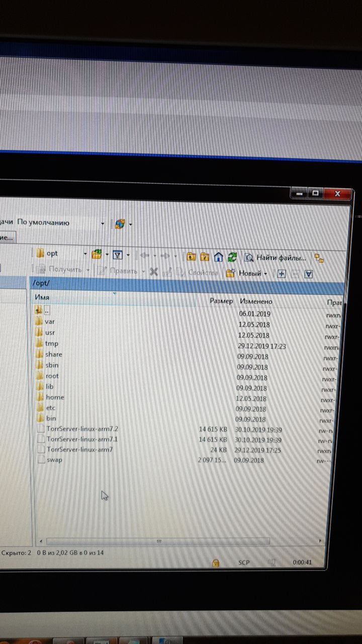This screenshot has height=644, width=362.
Task: Click the Найти файлы button text
Action: (281, 258)
